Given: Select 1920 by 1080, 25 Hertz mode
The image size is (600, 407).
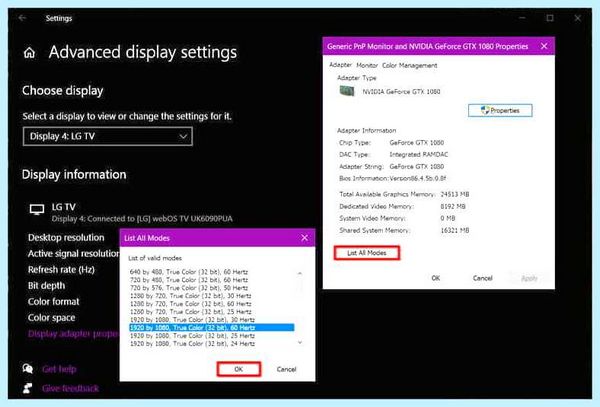Looking at the screenshot, I should [192, 336].
